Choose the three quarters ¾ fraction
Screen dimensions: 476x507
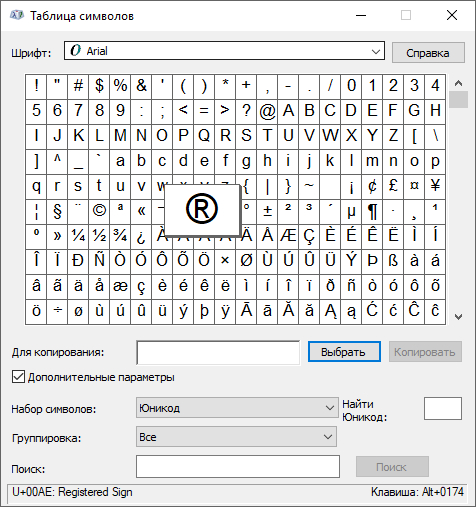click(120, 237)
